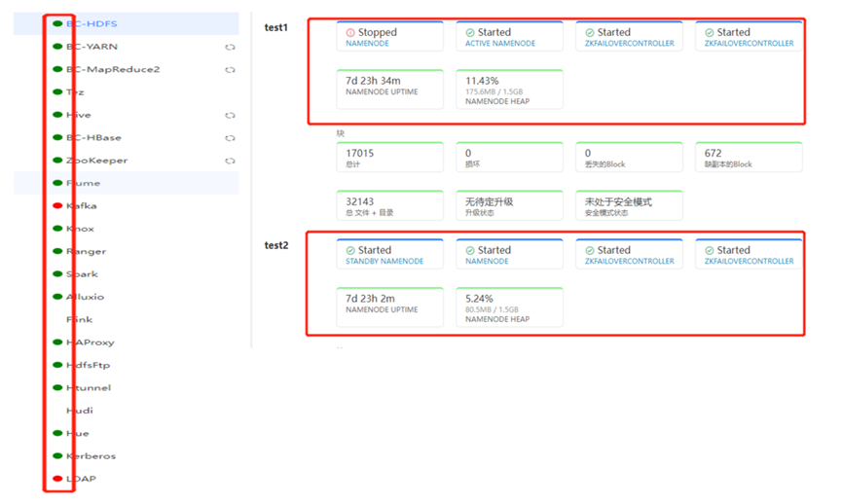Click refresh icon beside BC-HBase

[x=230, y=138]
